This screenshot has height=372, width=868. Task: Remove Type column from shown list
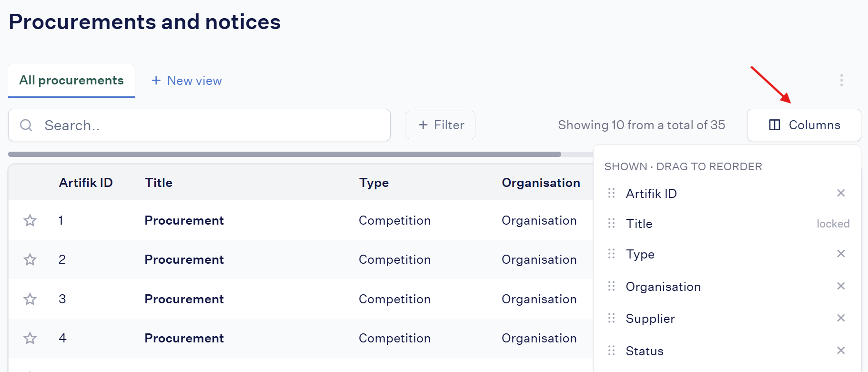click(x=841, y=254)
